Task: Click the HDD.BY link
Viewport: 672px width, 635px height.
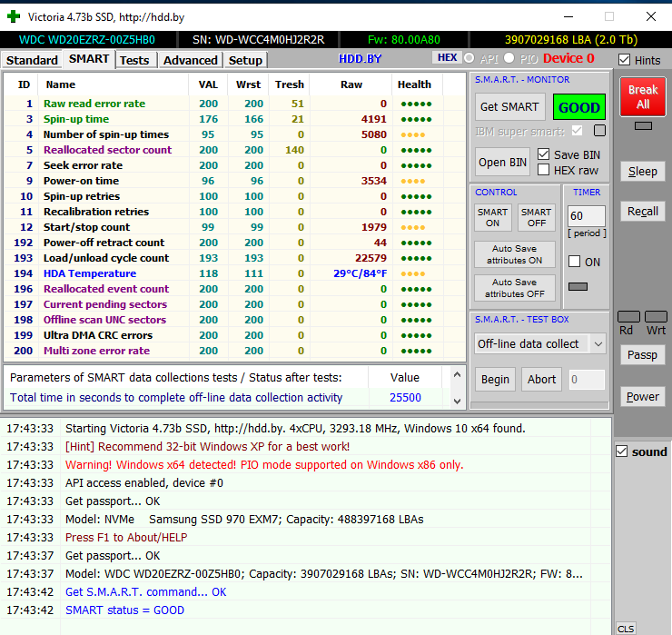Action: (x=360, y=59)
